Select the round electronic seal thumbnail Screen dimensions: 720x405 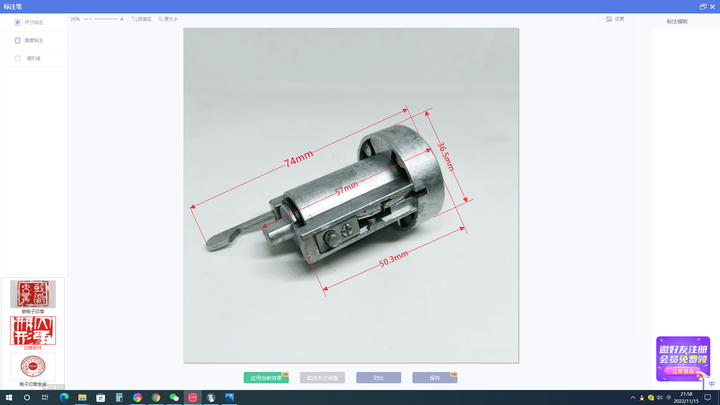click(x=33, y=366)
